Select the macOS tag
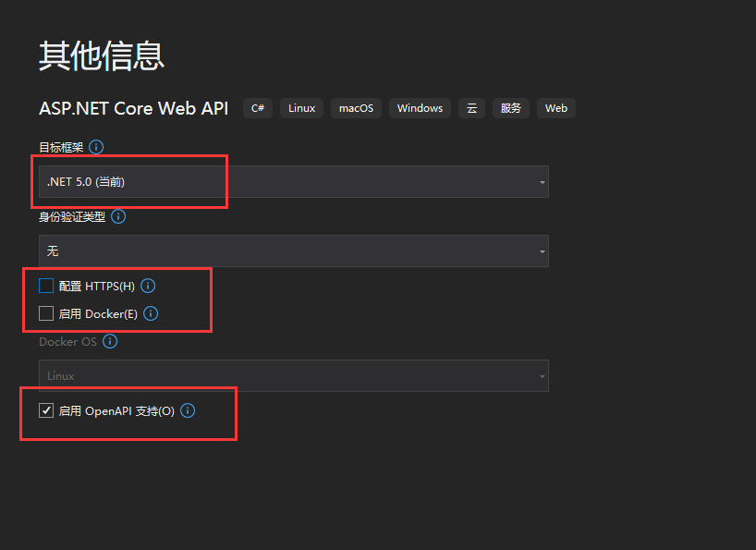Screen dimensions: 756x550 [x=356, y=108]
